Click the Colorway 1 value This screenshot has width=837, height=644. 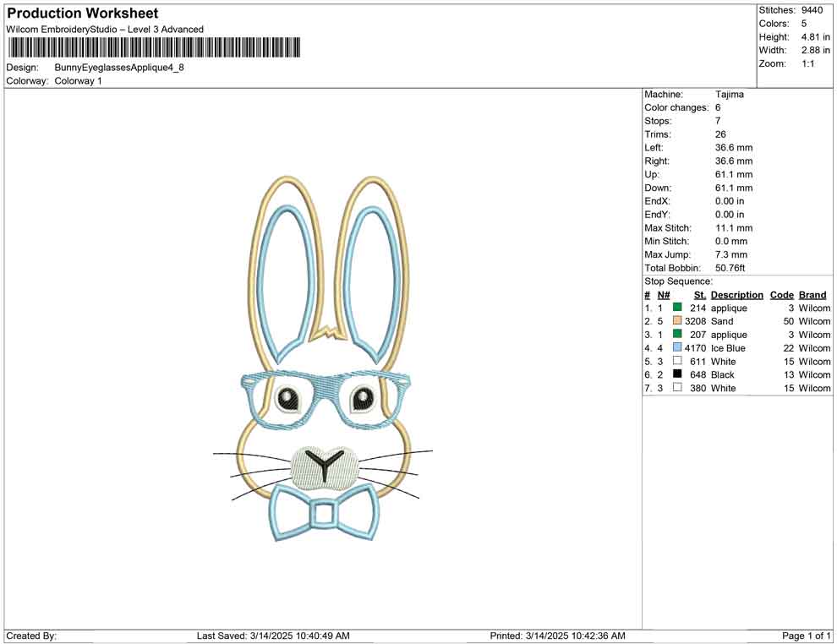(x=78, y=80)
